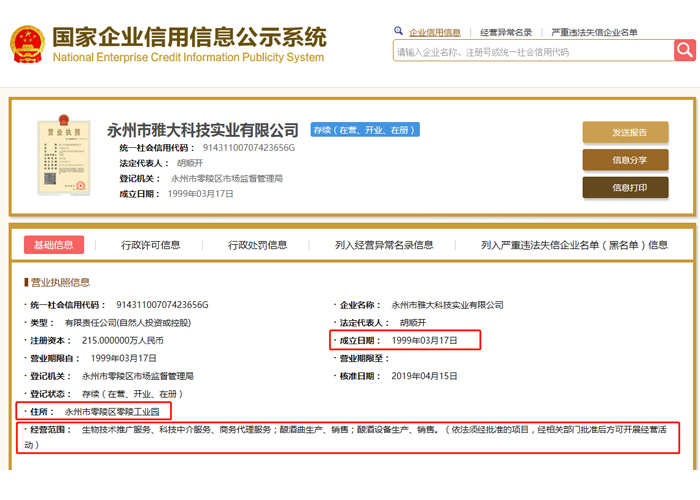Click the 信息打印 button
Image resolution: width=700 pixels, height=500 pixels.
pos(625,187)
